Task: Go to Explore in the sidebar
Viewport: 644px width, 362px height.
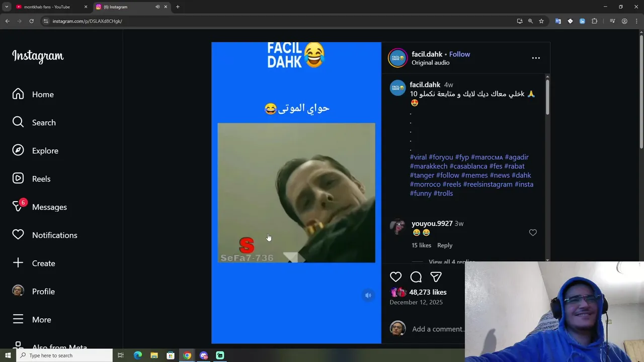Action: 35,151
